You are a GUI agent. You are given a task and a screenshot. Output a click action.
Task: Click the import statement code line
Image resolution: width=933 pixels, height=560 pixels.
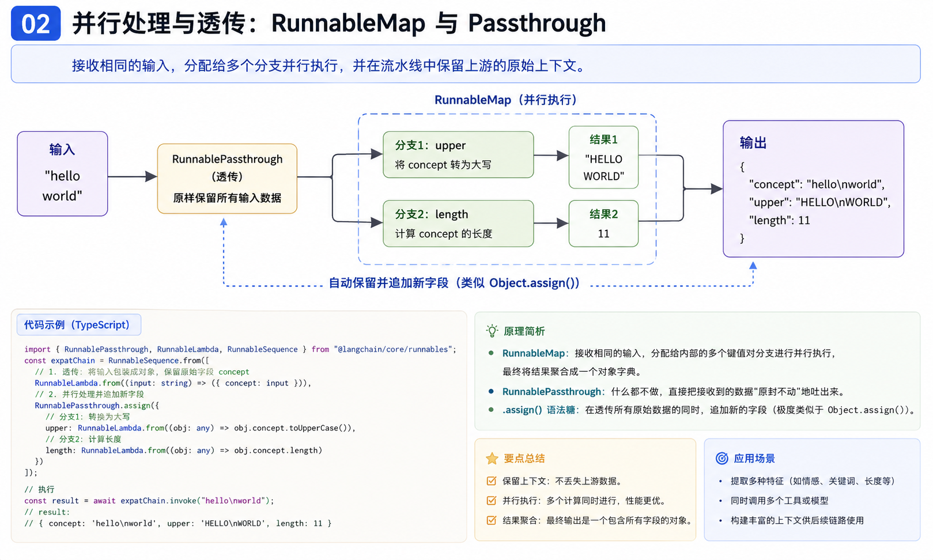[240, 349]
